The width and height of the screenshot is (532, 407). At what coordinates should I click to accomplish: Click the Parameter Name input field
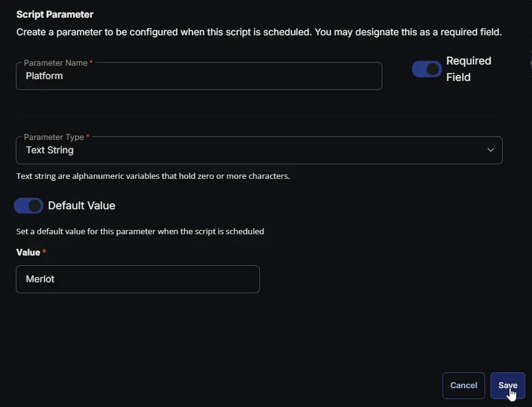198,76
